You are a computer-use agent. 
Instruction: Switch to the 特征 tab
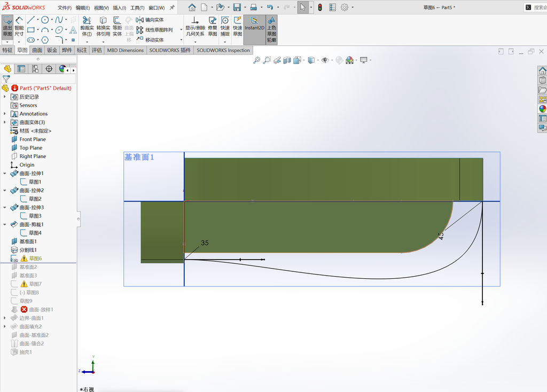coord(7,50)
